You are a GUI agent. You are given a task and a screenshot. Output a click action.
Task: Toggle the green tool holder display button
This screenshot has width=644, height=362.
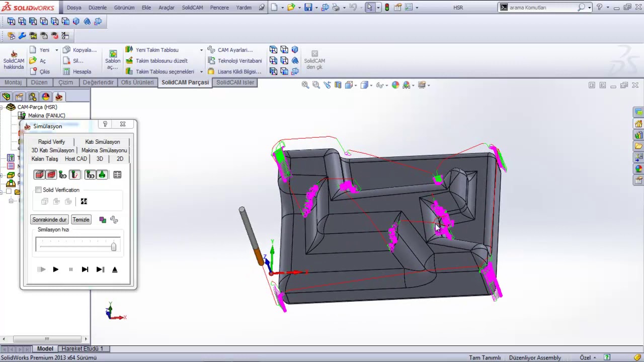tap(102, 174)
